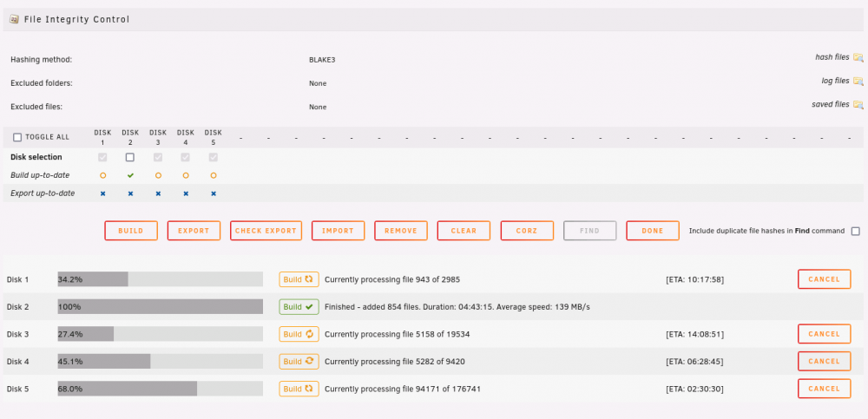Screen dimensions: 868x419
Task: Open the hash files folder icon
Action: point(858,57)
